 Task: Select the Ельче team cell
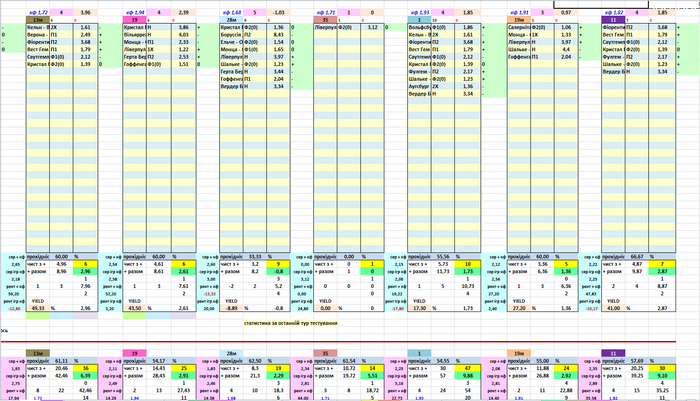232,42
